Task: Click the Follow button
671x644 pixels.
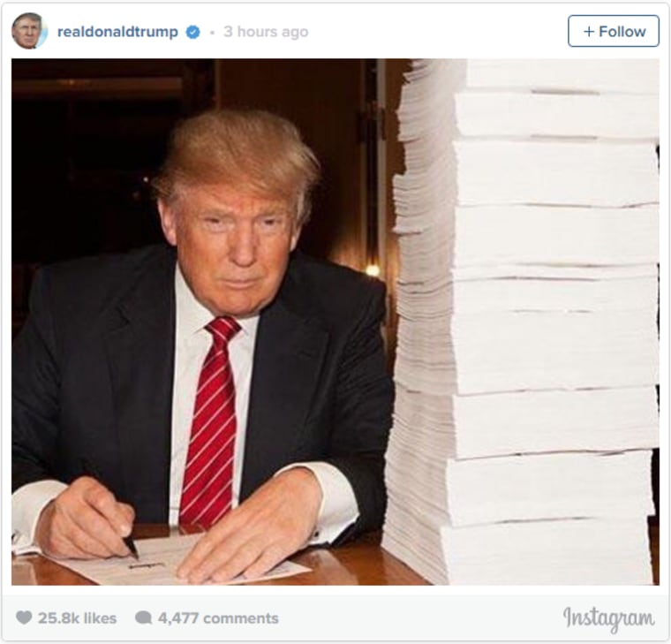Action: (x=614, y=31)
